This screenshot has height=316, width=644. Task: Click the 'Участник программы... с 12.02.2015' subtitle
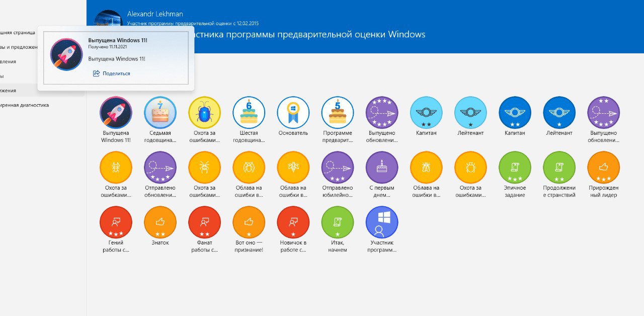[193, 23]
